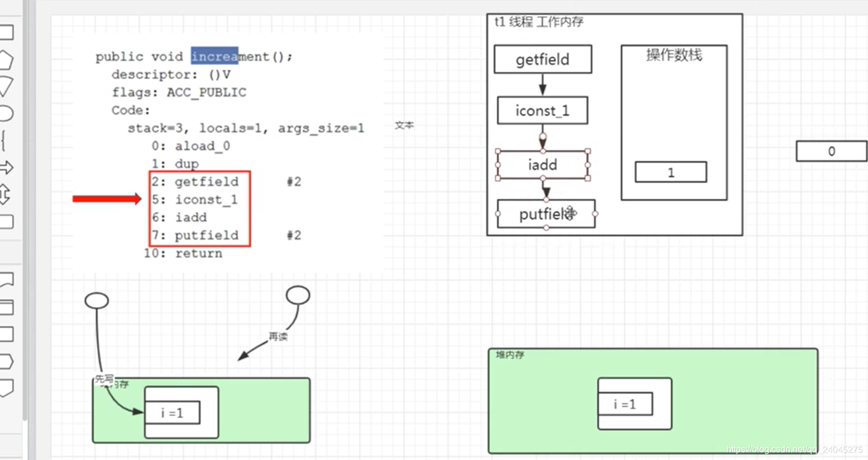Click the '10: return' bytecode line
The width and height of the screenshot is (868, 460).
point(183,253)
